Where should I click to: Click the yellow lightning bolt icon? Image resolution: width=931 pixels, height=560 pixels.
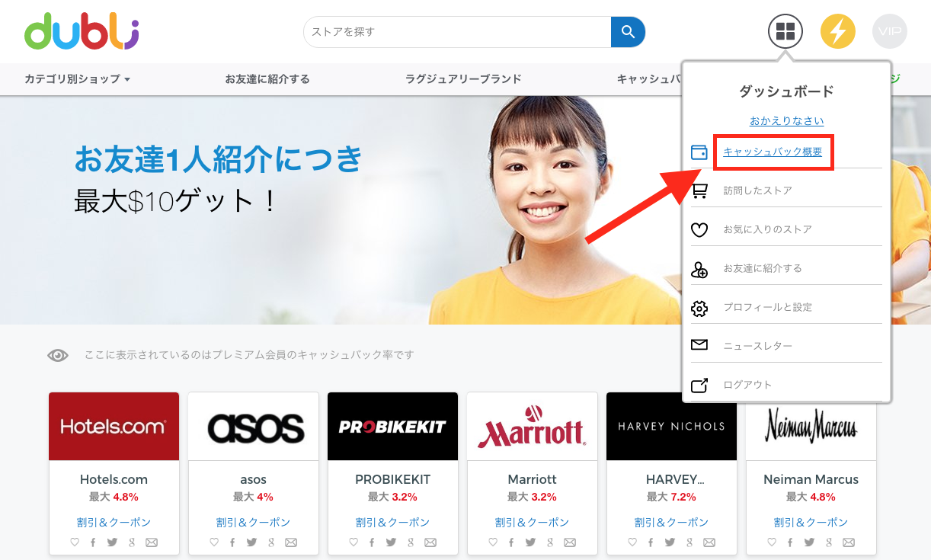pyautogui.click(x=837, y=32)
